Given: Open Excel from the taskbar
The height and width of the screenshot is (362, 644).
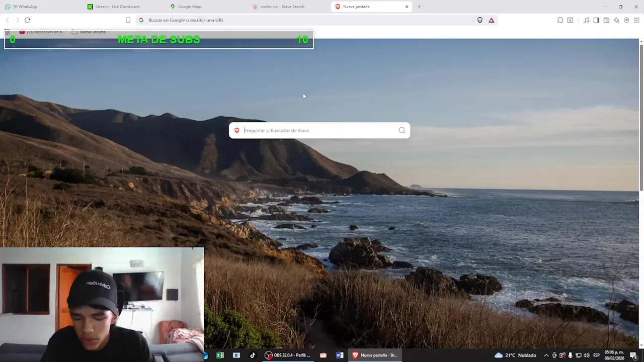Looking at the screenshot, I should [220, 355].
